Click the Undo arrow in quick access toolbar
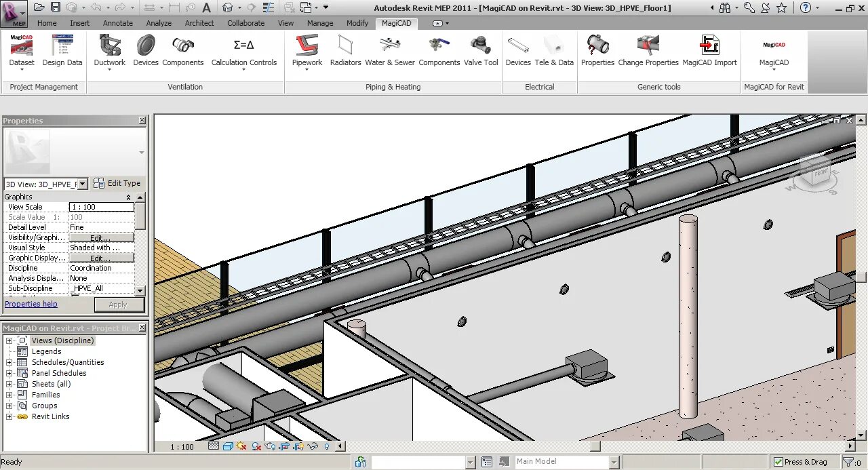868x470 pixels. pyautogui.click(x=96, y=7)
